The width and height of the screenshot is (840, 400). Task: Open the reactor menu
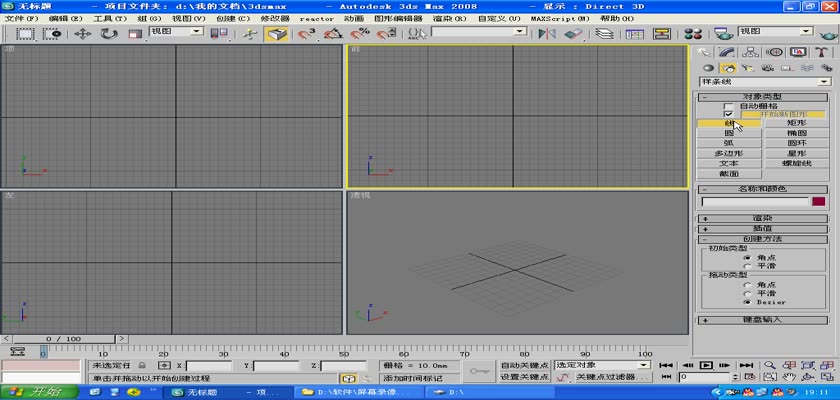pyautogui.click(x=317, y=18)
